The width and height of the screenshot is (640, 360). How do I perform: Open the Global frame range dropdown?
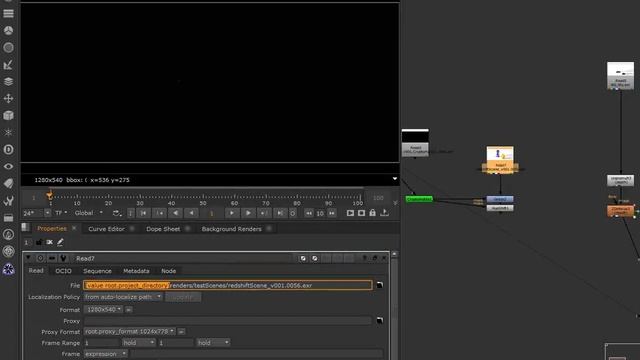(x=89, y=213)
